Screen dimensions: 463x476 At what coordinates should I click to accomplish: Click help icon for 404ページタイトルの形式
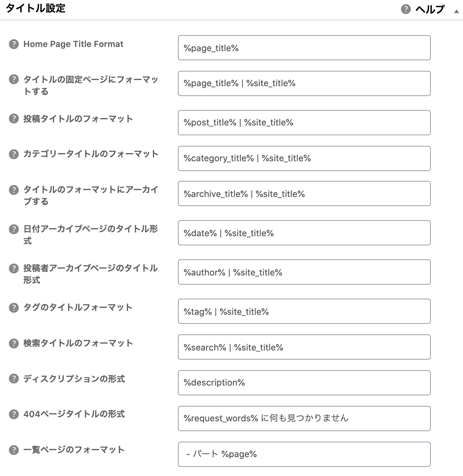tap(14, 414)
